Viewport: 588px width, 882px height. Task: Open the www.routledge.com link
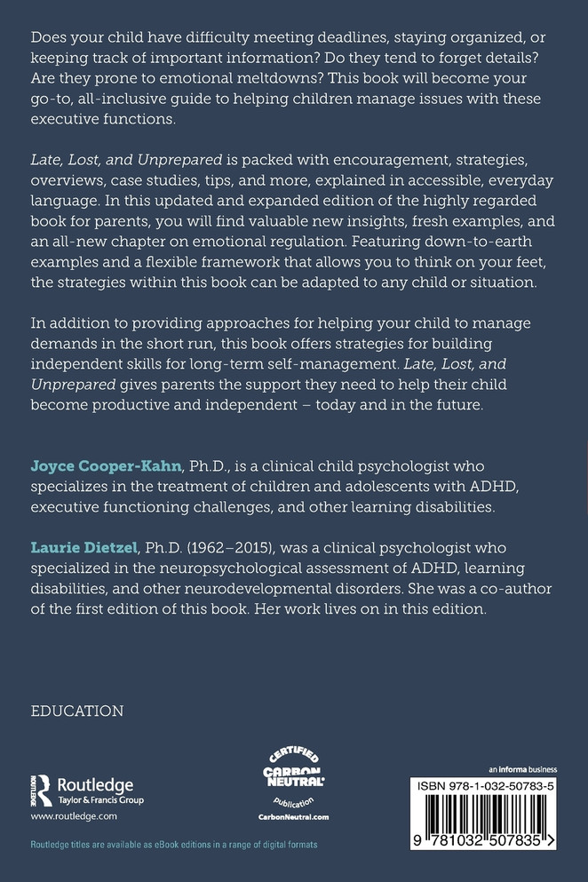tap(74, 816)
